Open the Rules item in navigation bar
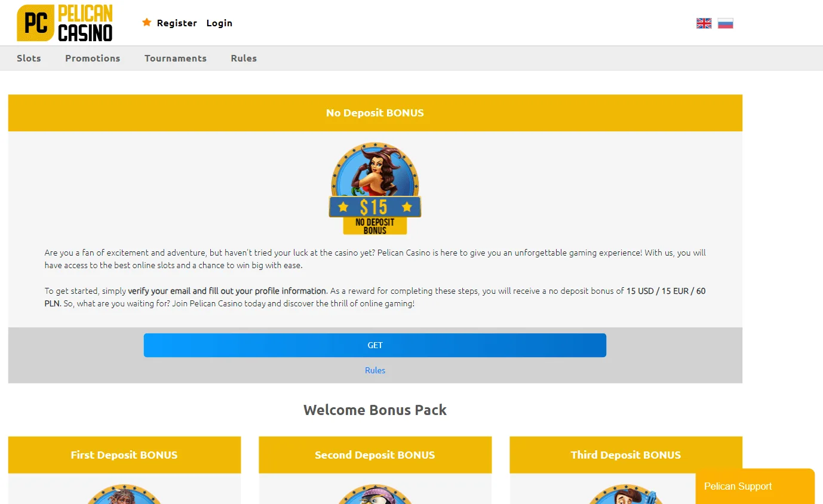The width and height of the screenshot is (823, 504). (x=244, y=58)
